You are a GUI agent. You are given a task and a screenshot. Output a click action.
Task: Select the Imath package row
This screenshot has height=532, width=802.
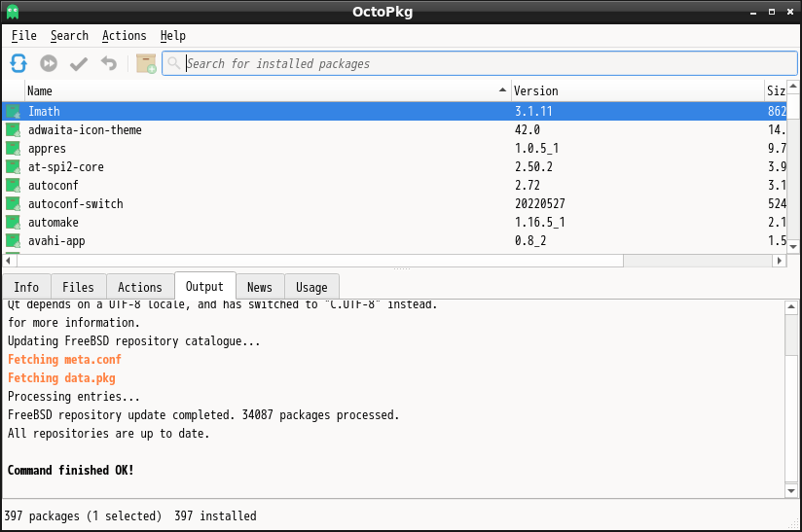(394, 112)
